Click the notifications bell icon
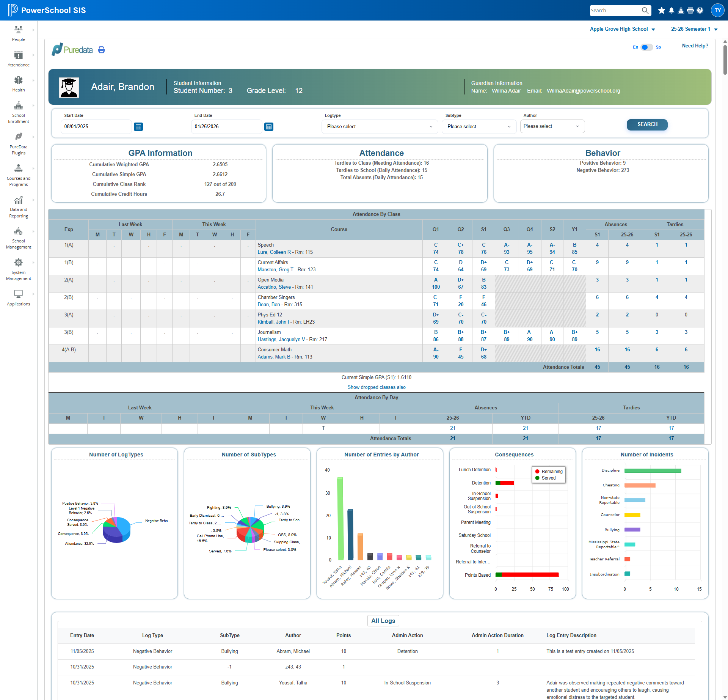 pos(672,10)
